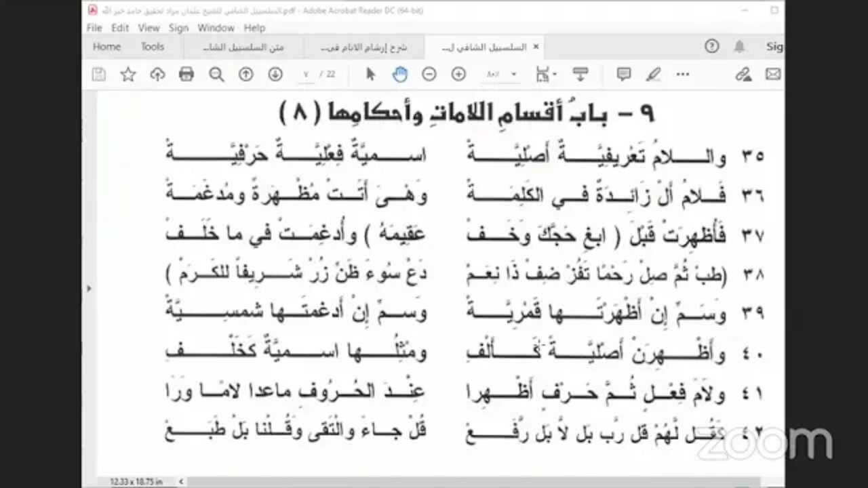This screenshot has width=868, height=488.
Task: Zoom in with the plus icon
Action: (458, 75)
